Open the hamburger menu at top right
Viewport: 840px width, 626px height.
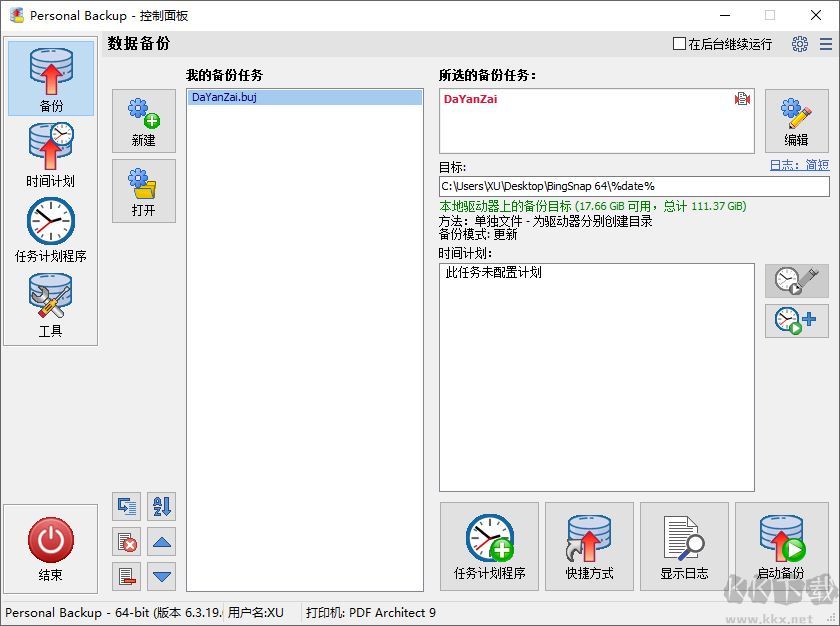point(826,44)
